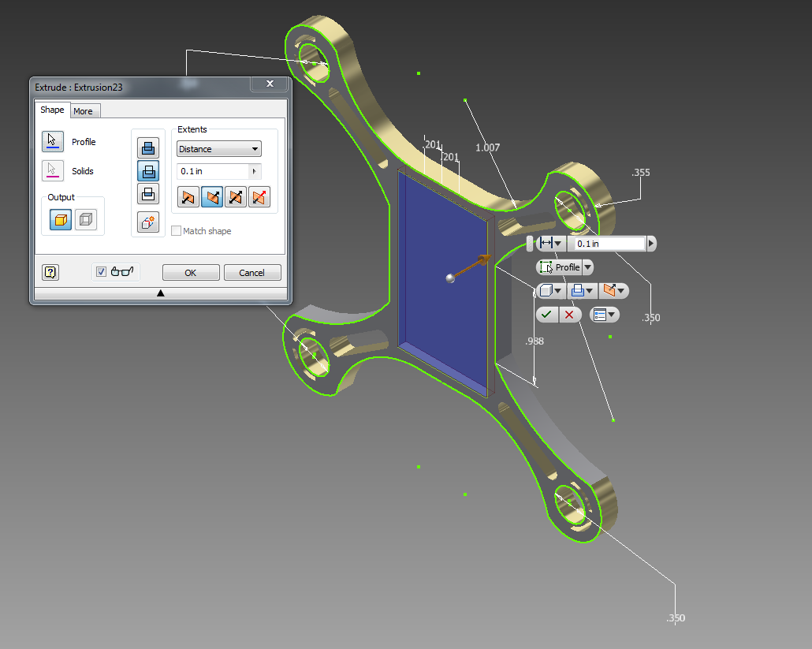Click the mini-toolbar drag grip handle

tap(530, 244)
